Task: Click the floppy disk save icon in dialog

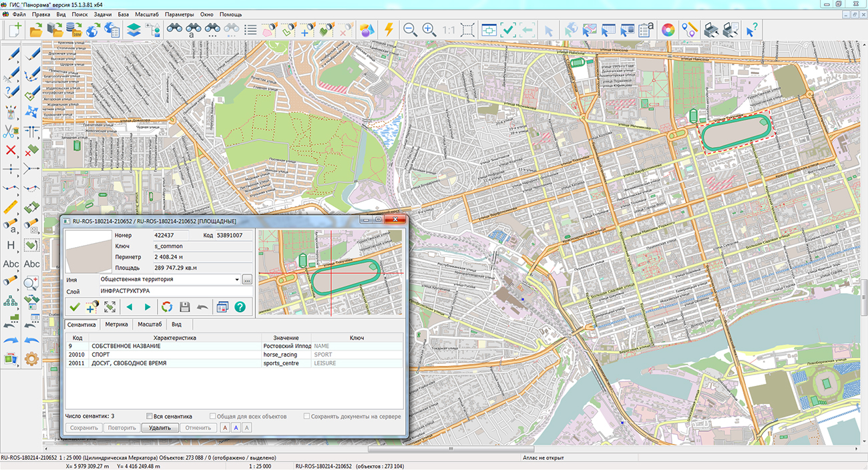Action: (185, 307)
